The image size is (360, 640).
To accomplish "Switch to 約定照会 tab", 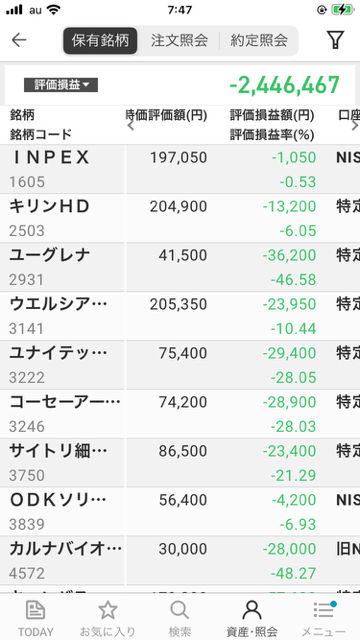I will click(x=259, y=40).
